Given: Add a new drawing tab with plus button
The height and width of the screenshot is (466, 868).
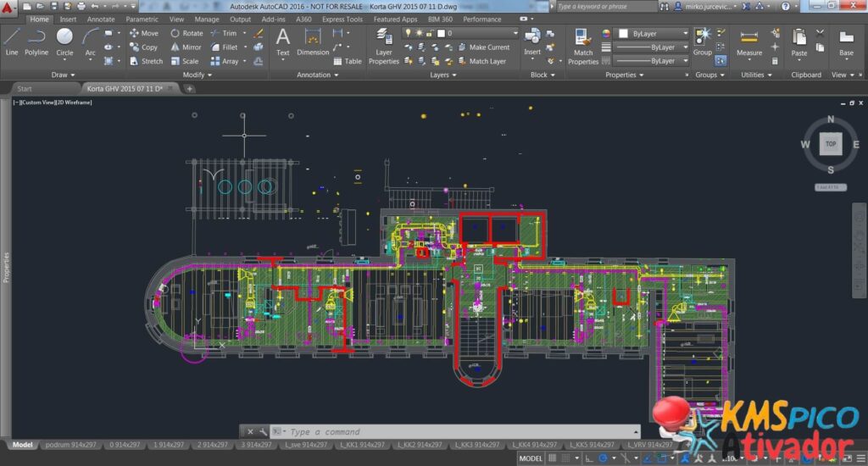Looking at the screenshot, I should [189, 89].
